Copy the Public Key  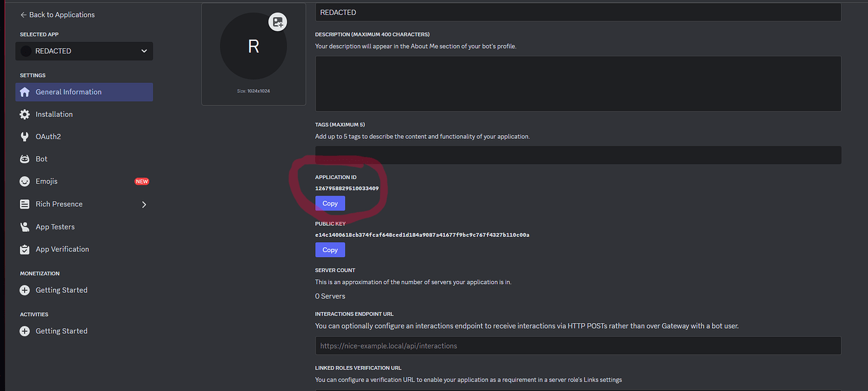pos(330,250)
